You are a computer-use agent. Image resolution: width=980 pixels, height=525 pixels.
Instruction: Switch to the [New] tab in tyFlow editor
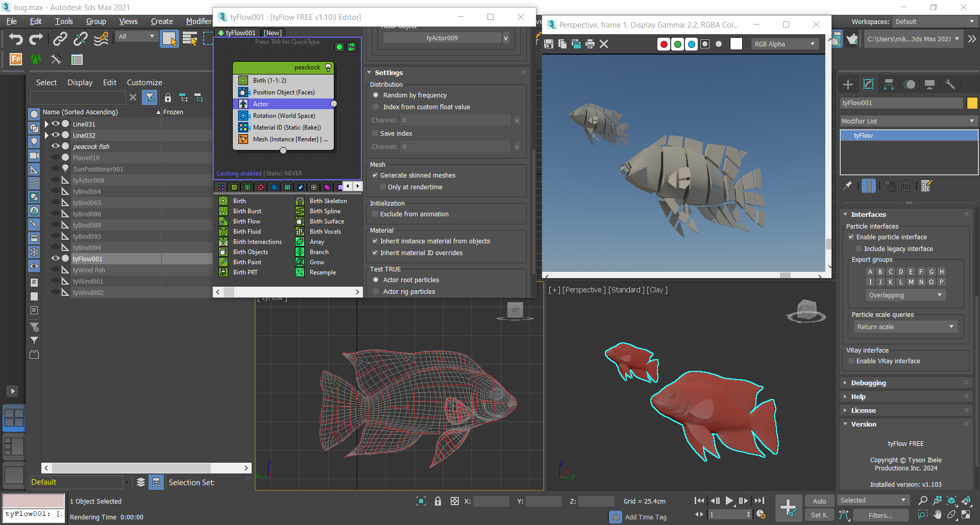click(x=273, y=33)
